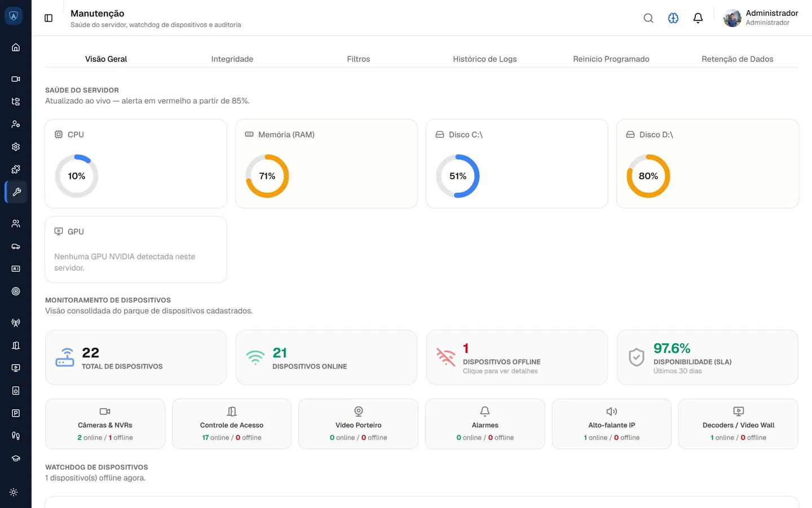Viewport: 812px width, 508px height.
Task: Toggle light theme with the sun icon
Action: point(14,492)
